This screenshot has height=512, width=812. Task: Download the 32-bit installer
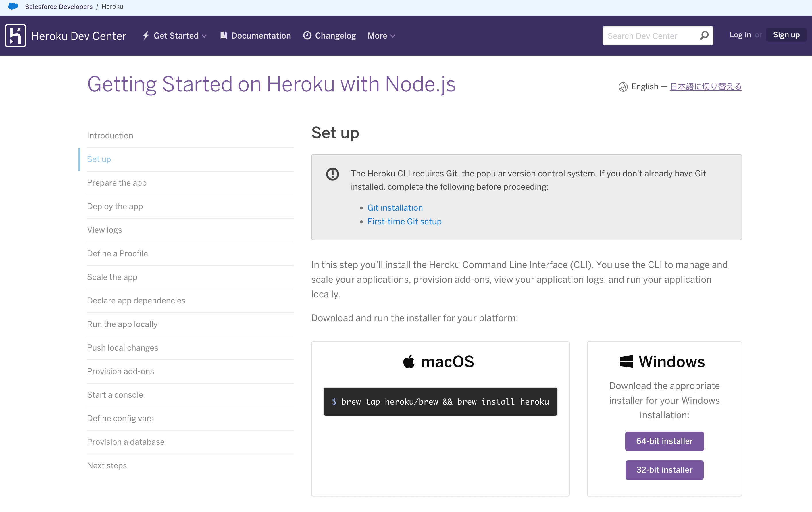pos(664,469)
